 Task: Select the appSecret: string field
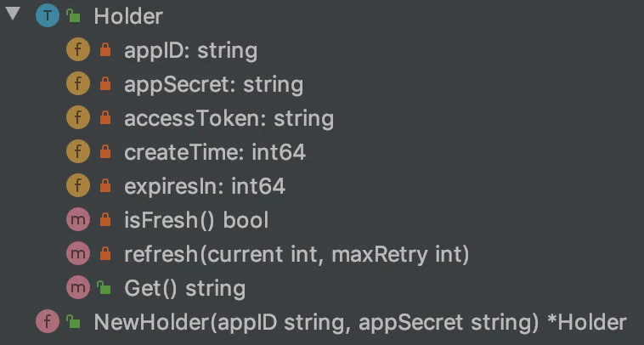213,85
